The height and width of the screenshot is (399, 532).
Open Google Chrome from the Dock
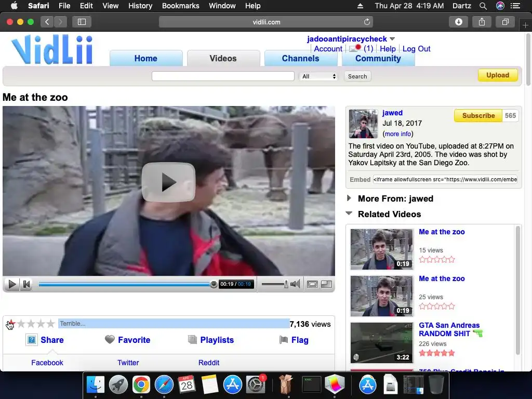tap(141, 384)
